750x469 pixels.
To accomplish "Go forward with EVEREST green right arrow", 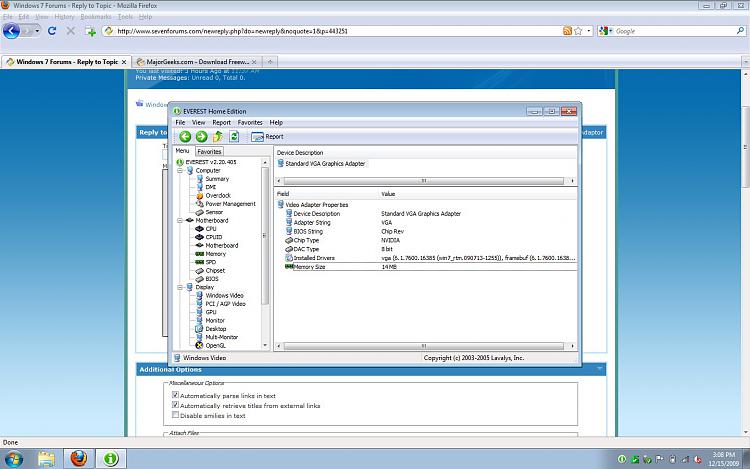I will (201, 137).
